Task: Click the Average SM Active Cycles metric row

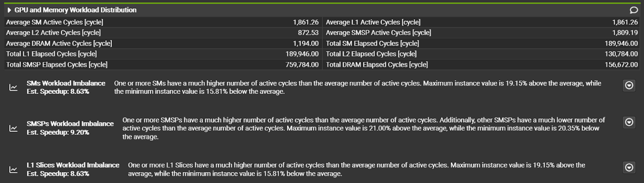Action: coord(55,22)
